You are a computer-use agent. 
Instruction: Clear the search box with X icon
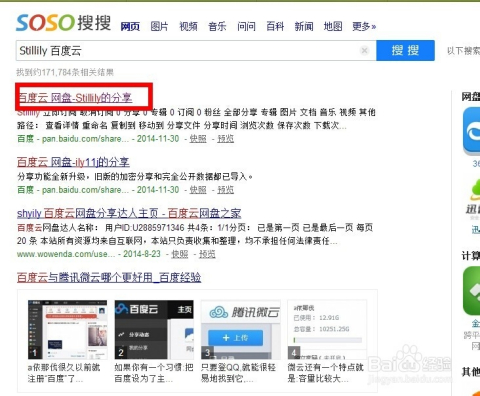[364, 50]
